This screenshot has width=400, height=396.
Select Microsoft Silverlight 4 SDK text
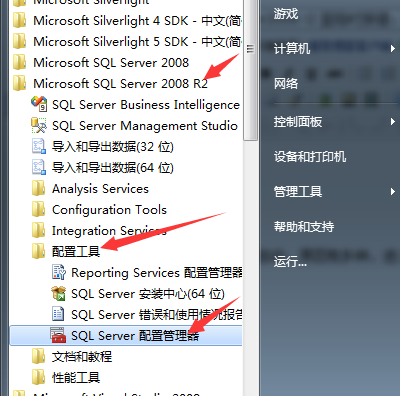click(x=137, y=21)
